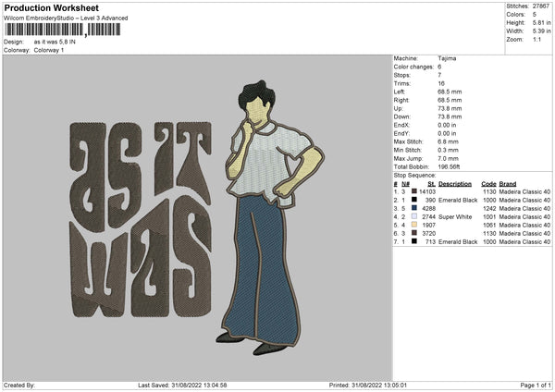Click the Trims value 16
555x392 pixels.
441,83
